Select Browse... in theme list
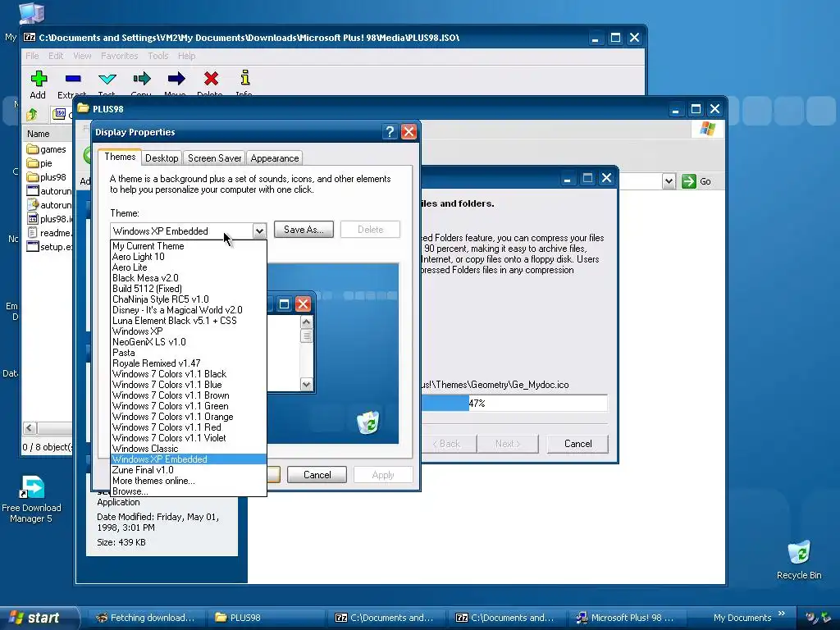The height and width of the screenshot is (630, 840). pos(188,491)
